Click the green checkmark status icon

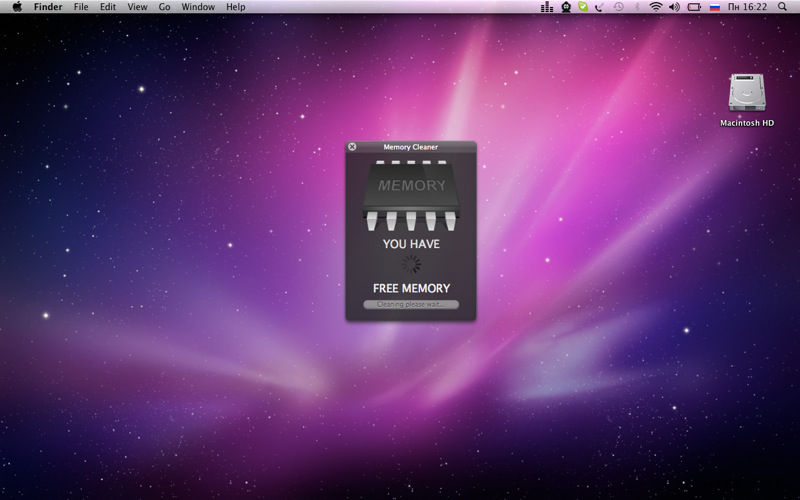583,7
